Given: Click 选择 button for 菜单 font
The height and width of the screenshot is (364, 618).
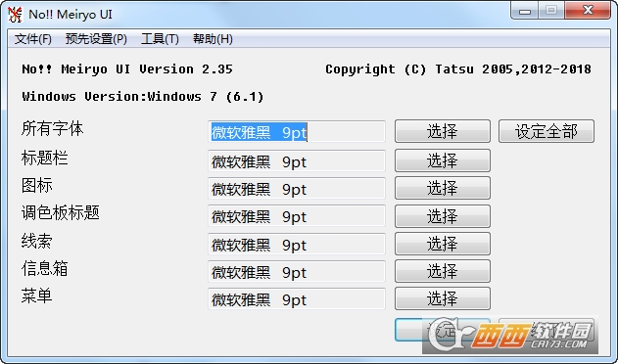Looking at the screenshot, I should point(443,298).
